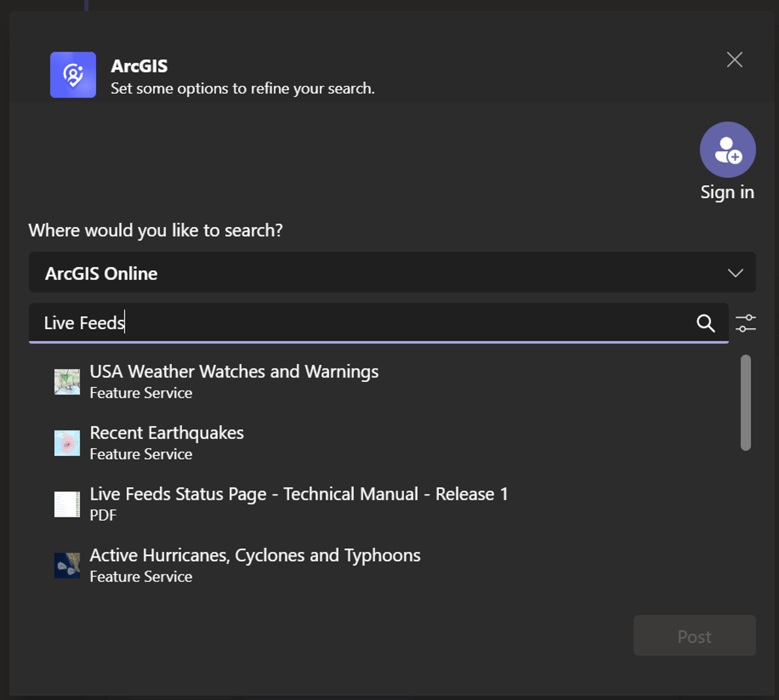This screenshot has width=779, height=700.
Task: Select the Recent Earthquakes result
Action: [166, 433]
